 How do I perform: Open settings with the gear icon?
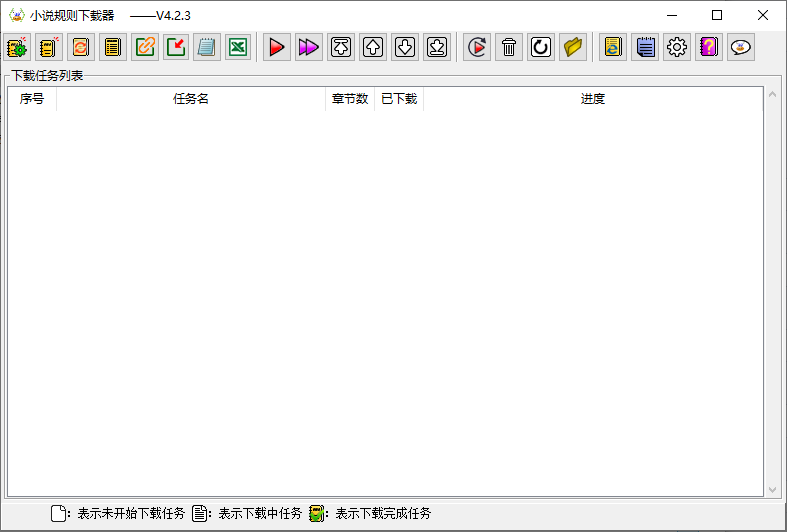click(677, 47)
